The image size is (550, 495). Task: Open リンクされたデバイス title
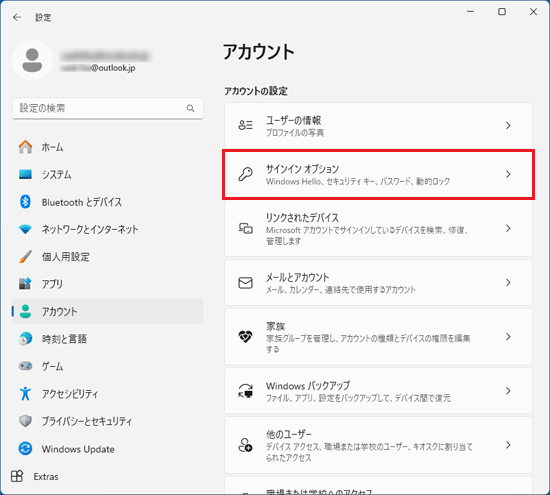coord(302,218)
